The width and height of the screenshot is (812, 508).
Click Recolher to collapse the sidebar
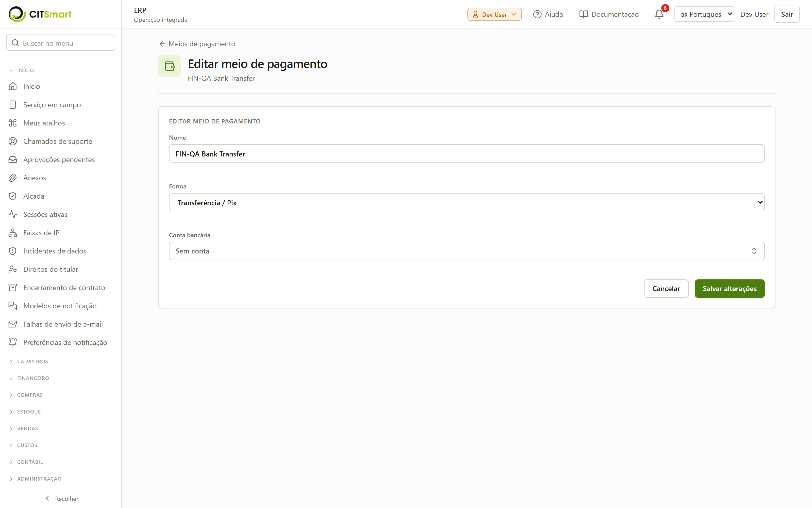coord(61,499)
